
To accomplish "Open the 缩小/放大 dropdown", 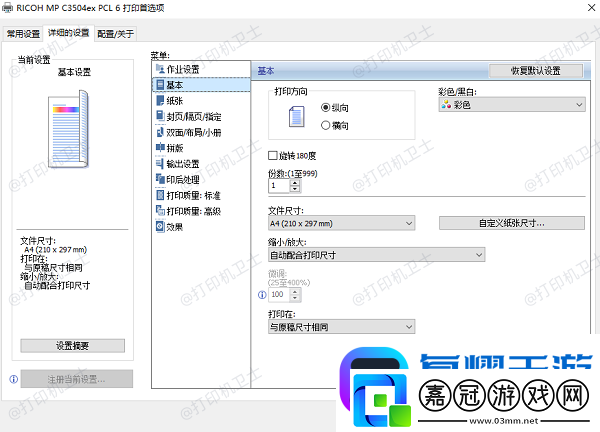I will [x=377, y=254].
